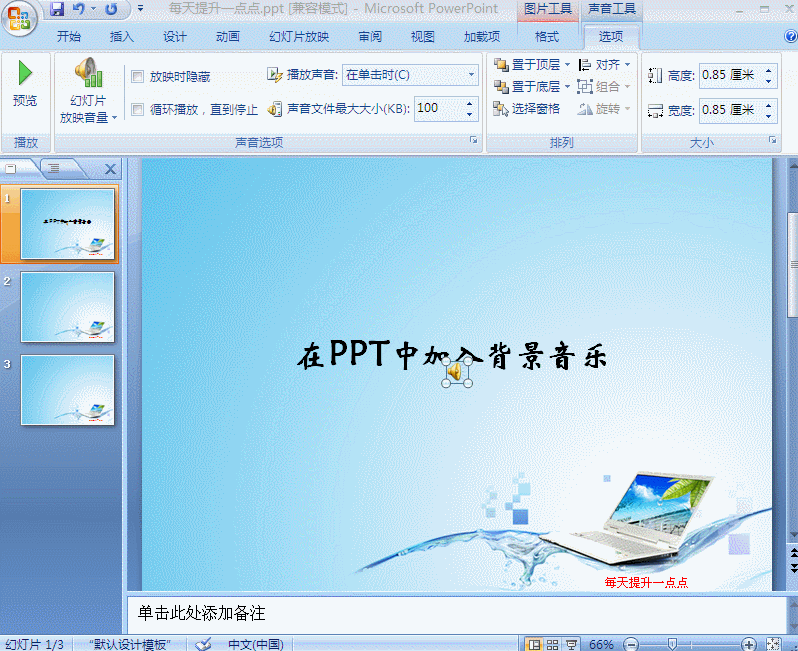Open the 大小 size dialog launcher
Screen dimensions: 798x651
tap(773, 140)
